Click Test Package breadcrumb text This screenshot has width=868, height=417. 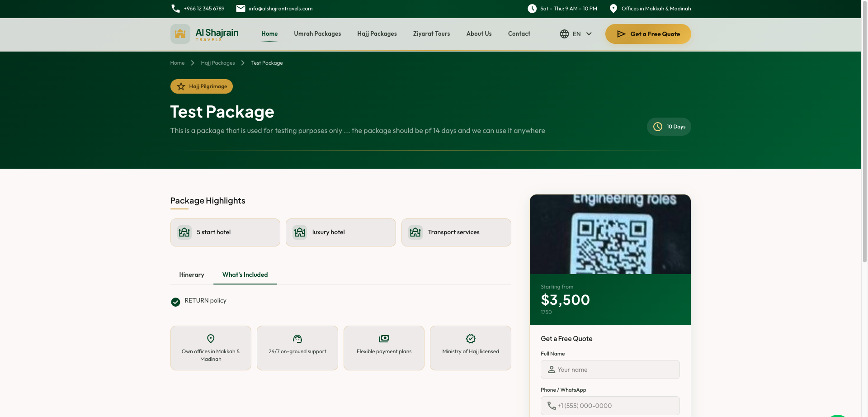click(267, 63)
